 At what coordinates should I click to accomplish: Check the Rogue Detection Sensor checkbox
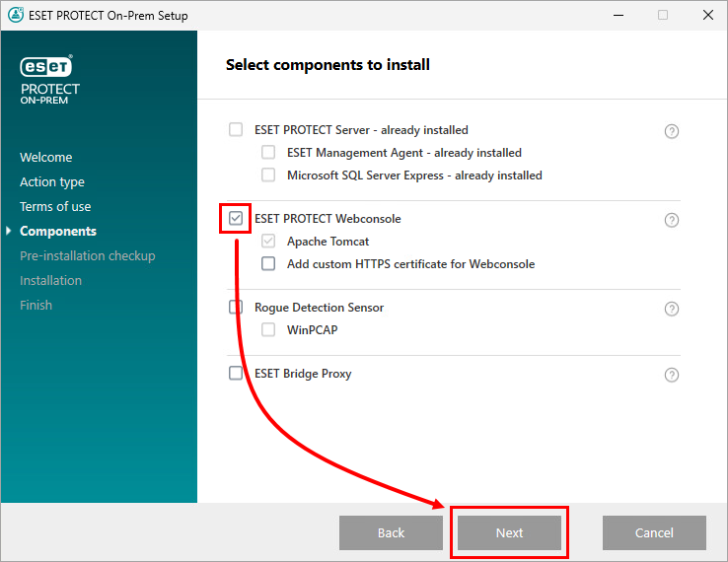(236, 308)
